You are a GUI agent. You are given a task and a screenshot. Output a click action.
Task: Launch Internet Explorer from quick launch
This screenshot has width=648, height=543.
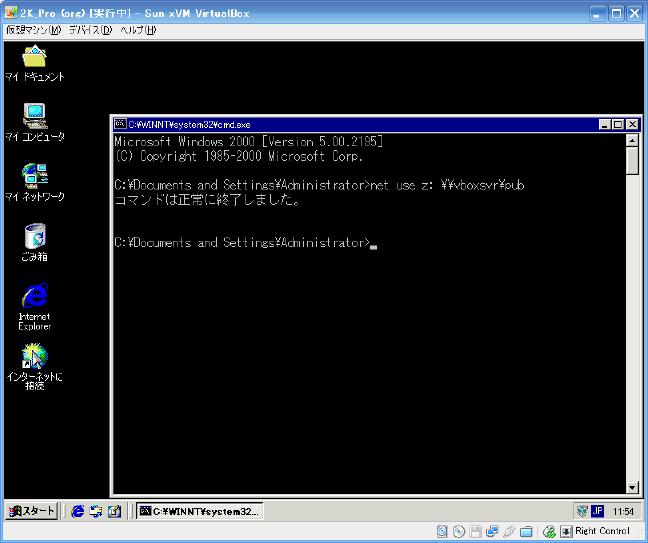77,512
